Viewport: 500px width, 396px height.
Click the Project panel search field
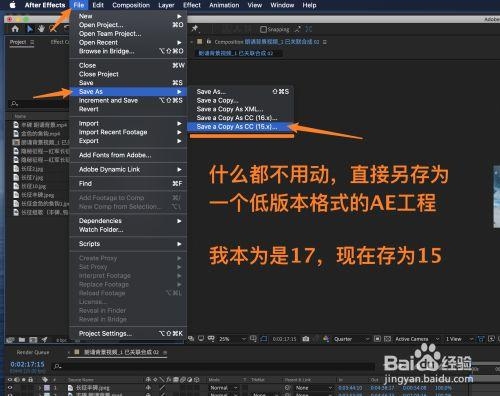(38, 104)
